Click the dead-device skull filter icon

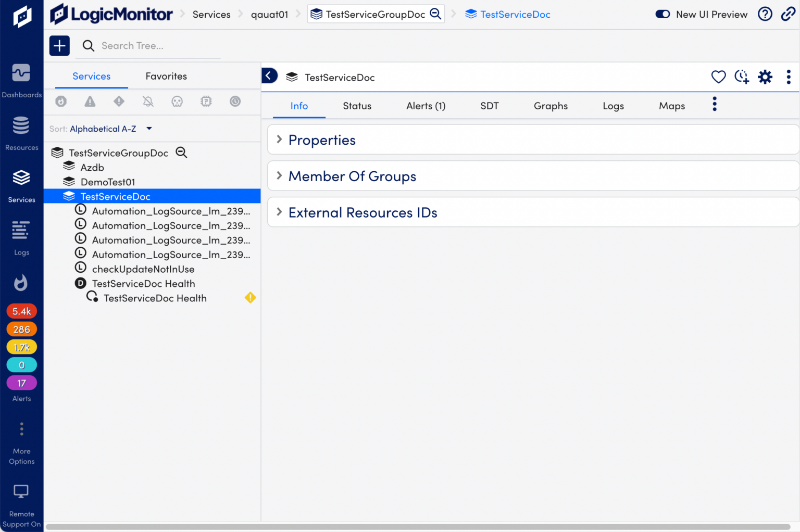(177, 102)
